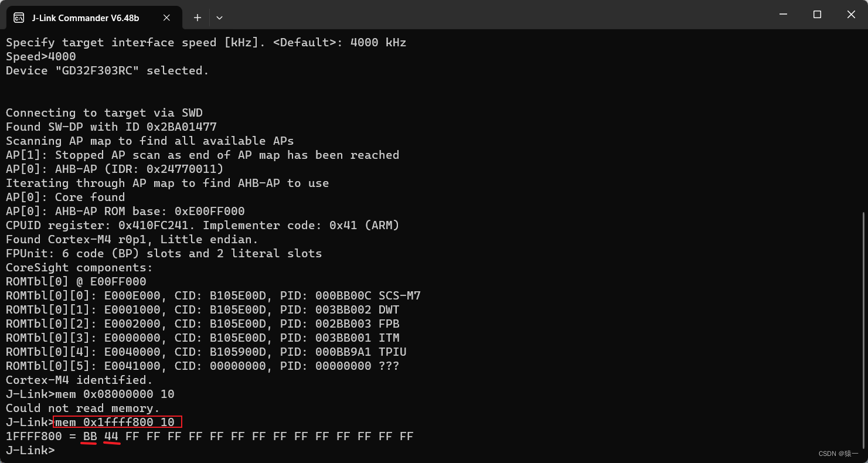Open a new terminal tab with the plus icon
The width and height of the screenshot is (868, 463).
(197, 18)
